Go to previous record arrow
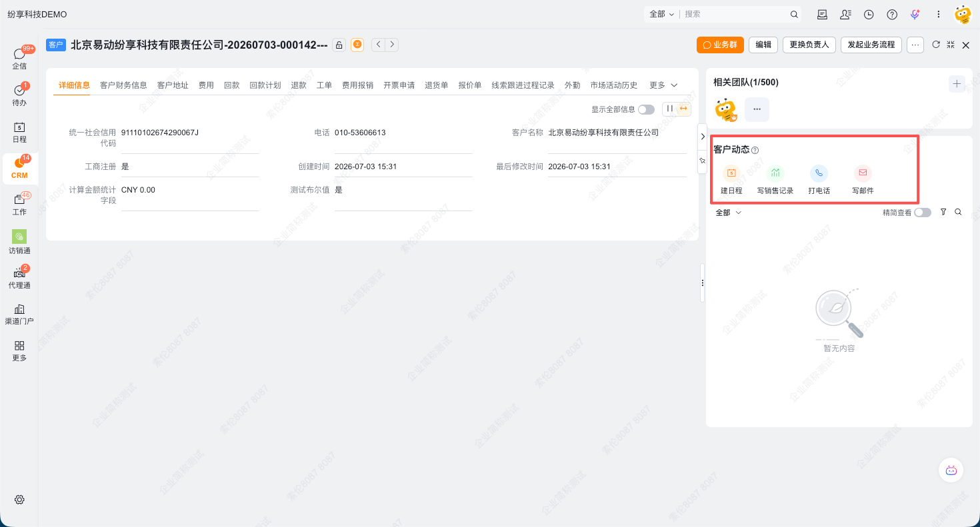This screenshot has height=527, width=980. (378, 45)
